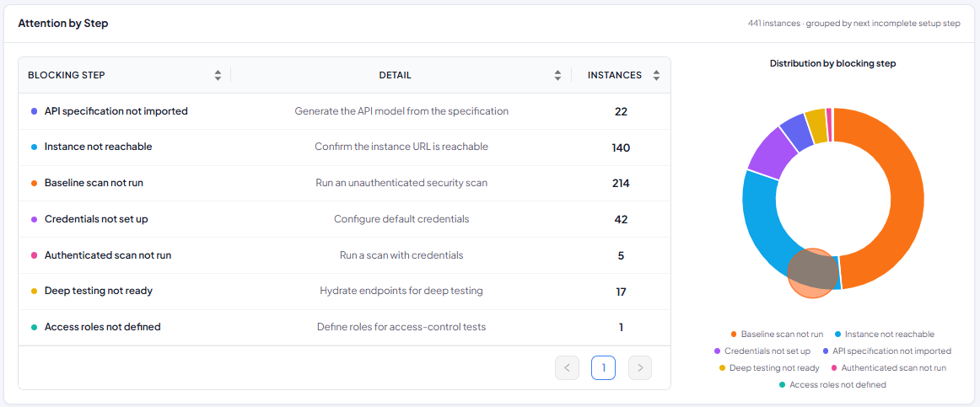Open the 'Credentials not set up' row
This screenshot has width=980, height=407.
(x=344, y=220)
